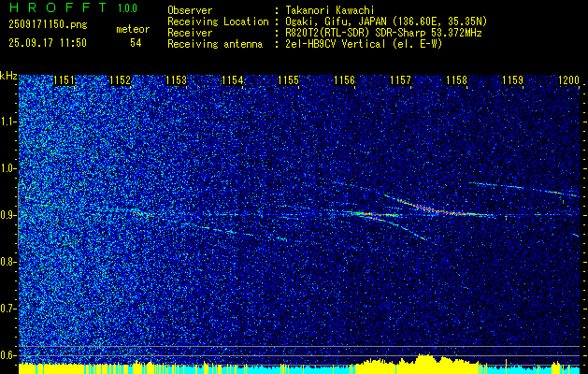Image resolution: width=588 pixels, height=374 pixels.
Task: Click the 1.1 kHz frequency label
Action: (8, 122)
